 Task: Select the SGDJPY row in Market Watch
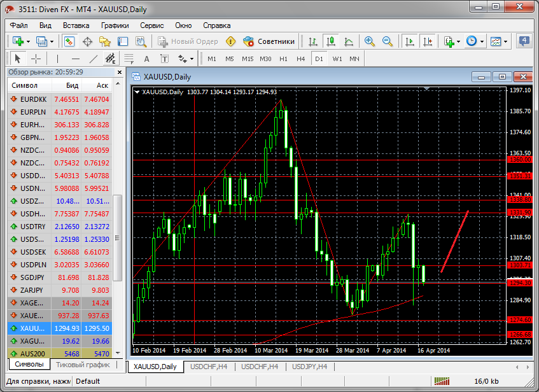point(60,277)
